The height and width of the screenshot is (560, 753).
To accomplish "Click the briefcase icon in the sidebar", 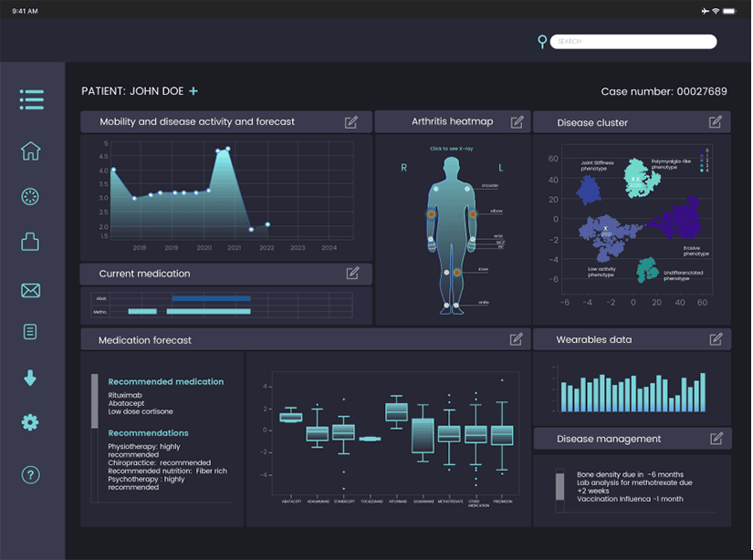I will pos(30,242).
